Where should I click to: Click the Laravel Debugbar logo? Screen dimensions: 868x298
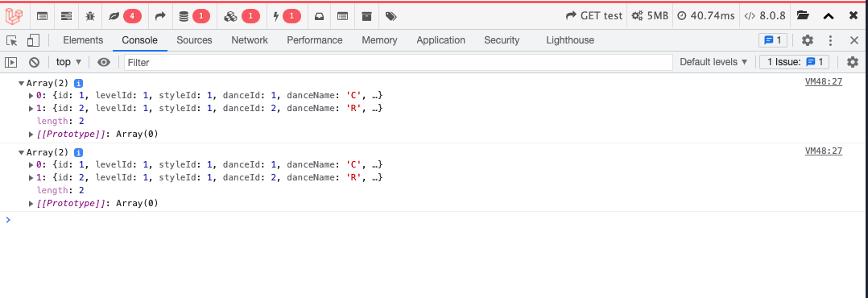click(x=14, y=16)
